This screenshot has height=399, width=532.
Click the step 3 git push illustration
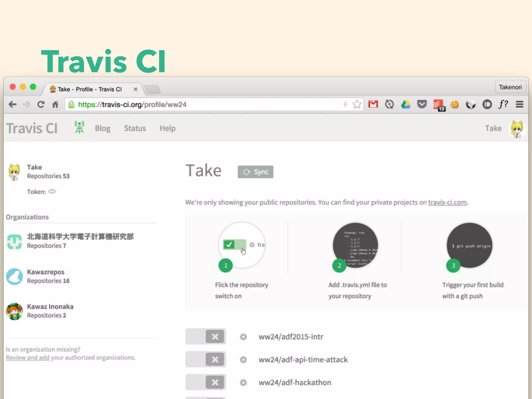(x=469, y=245)
